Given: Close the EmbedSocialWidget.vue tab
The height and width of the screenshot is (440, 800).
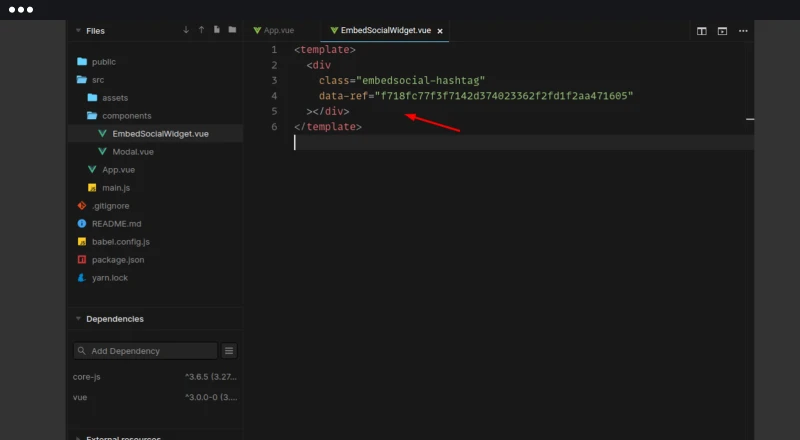Looking at the screenshot, I should [x=440, y=31].
